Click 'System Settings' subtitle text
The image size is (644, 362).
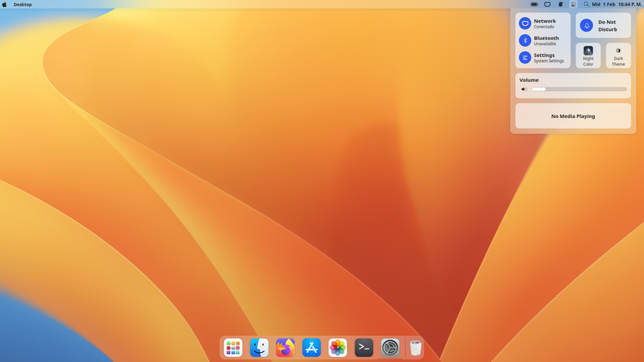coord(549,61)
